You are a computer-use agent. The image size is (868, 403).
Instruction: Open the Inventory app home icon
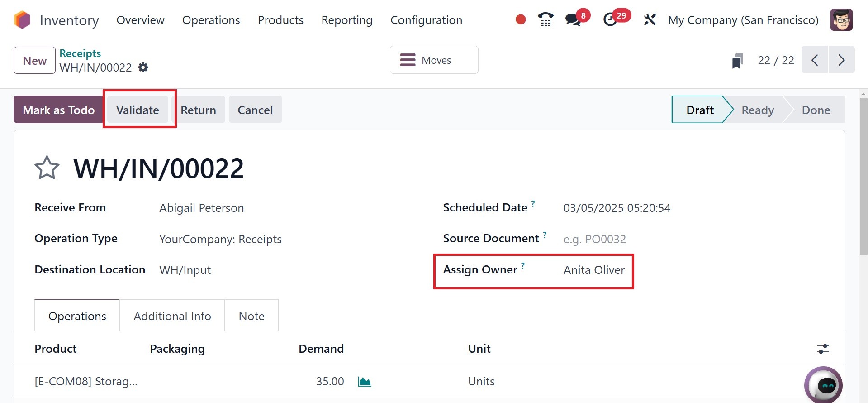click(x=22, y=20)
